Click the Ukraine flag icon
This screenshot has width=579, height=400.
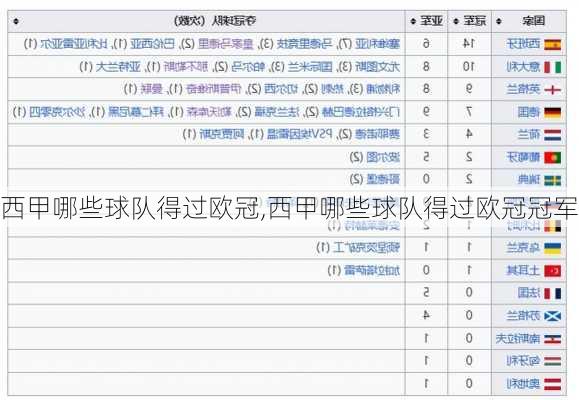click(552, 248)
